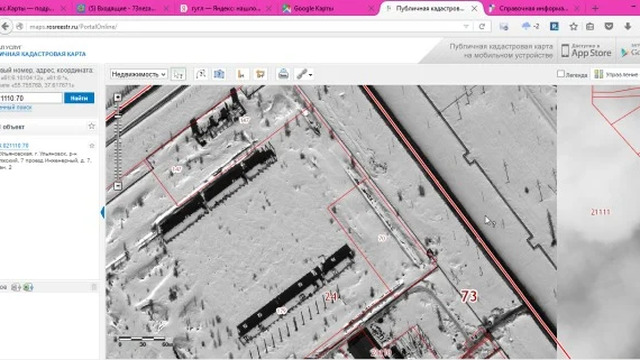The height and width of the screenshot is (360, 640).
Task: Click the browser back button
Action: (5, 27)
